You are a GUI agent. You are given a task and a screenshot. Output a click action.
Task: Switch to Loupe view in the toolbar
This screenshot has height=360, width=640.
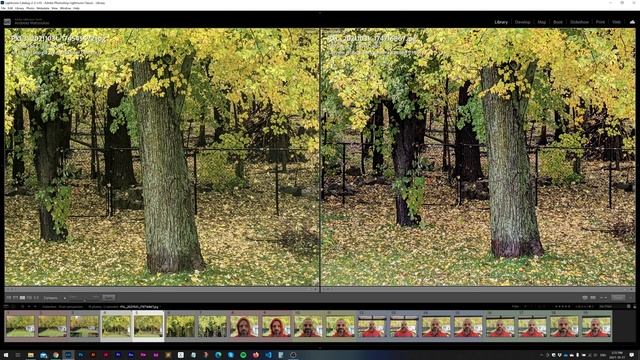pyautogui.click(x=15, y=298)
